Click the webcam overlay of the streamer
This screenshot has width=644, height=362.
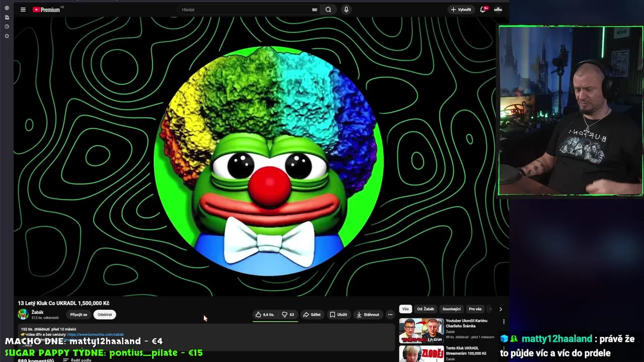tap(571, 111)
